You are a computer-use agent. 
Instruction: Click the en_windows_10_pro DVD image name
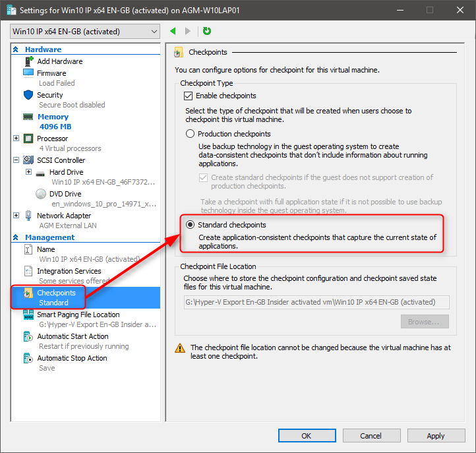point(104,204)
